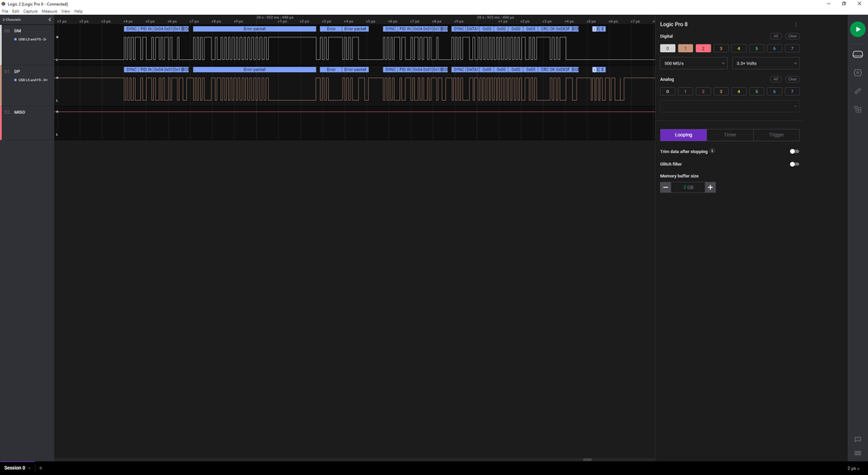Start capture with the green play button

point(858,30)
